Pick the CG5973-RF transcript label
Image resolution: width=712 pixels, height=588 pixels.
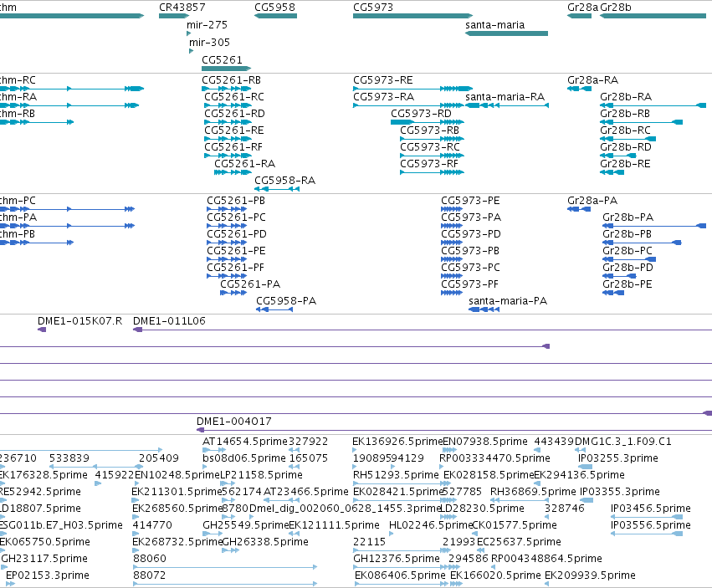click(x=429, y=164)
